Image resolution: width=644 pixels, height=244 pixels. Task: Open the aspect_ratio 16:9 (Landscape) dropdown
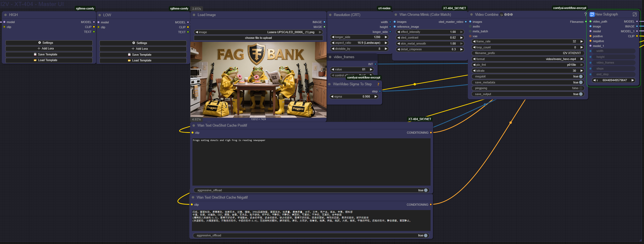(359, 43)
